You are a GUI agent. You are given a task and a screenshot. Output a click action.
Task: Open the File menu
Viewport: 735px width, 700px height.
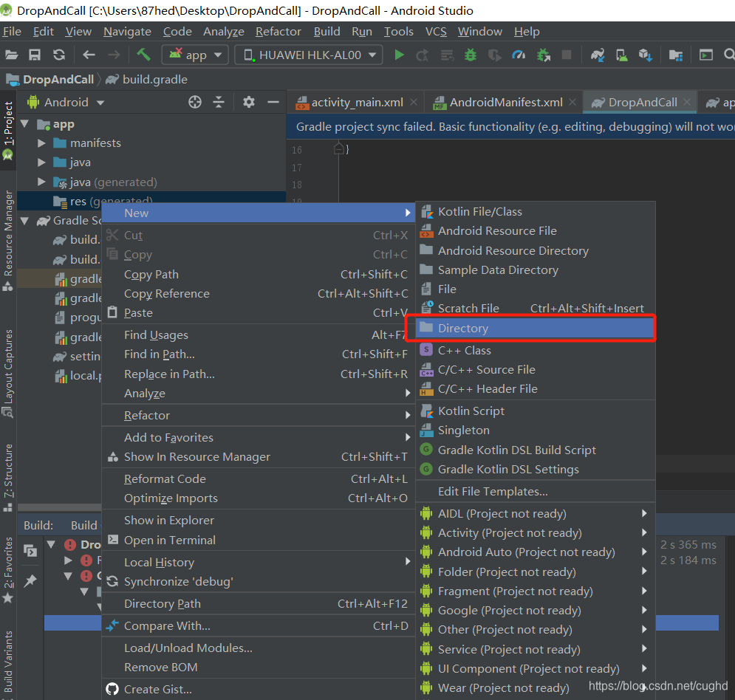(x=12, y=32)
